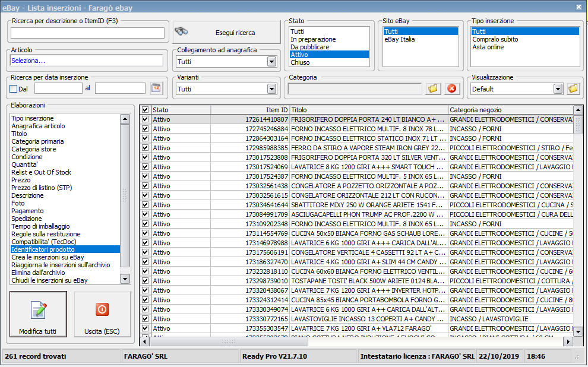Sort by the Categoria negozio column header
This screenshot has height=367, width=588.
point(511,110)
